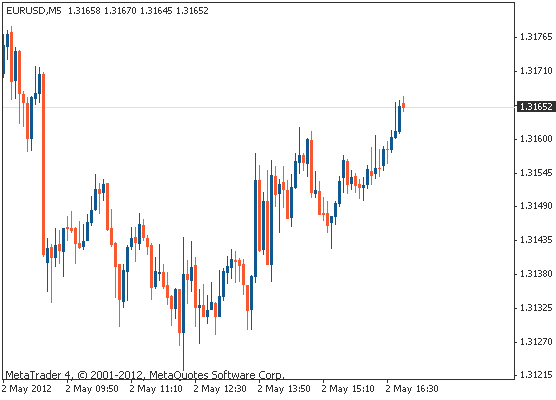Click the MetaQuotes Software Corp. copyright text

[217, 375]
